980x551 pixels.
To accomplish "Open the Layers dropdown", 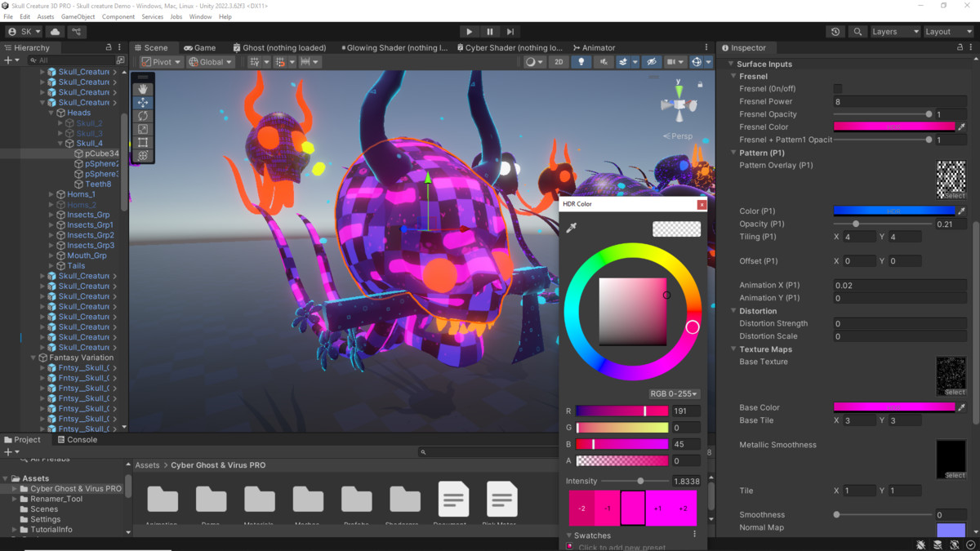I will tap(895, 32).
